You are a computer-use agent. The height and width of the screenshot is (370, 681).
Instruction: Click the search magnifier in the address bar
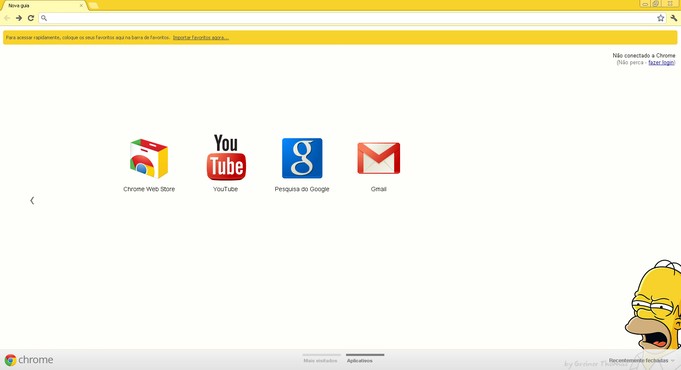44,18
